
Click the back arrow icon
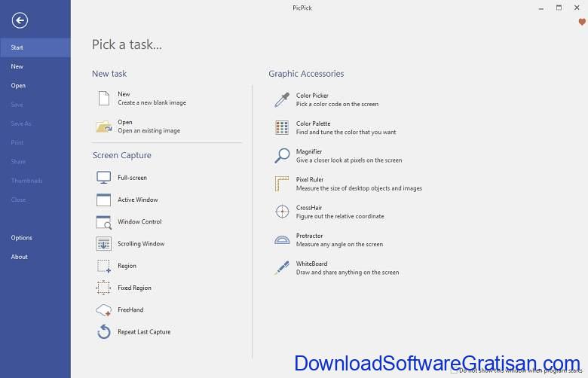click(x=20, y=20)
